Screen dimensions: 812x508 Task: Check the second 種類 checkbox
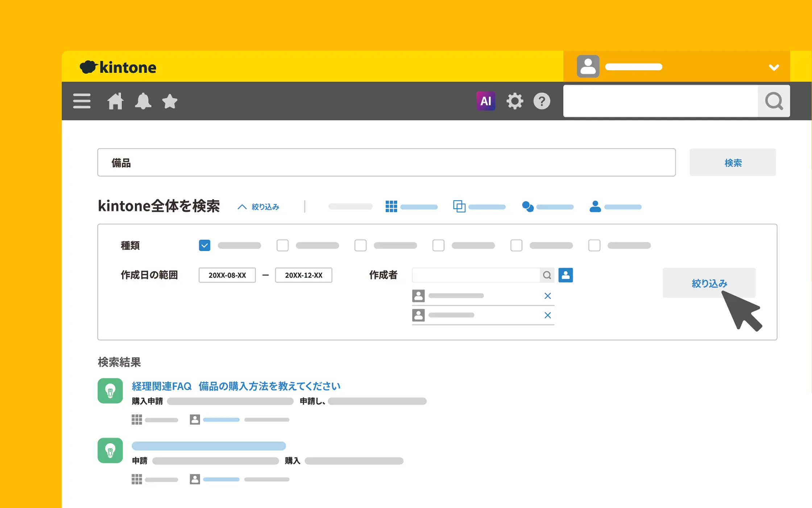282,246
